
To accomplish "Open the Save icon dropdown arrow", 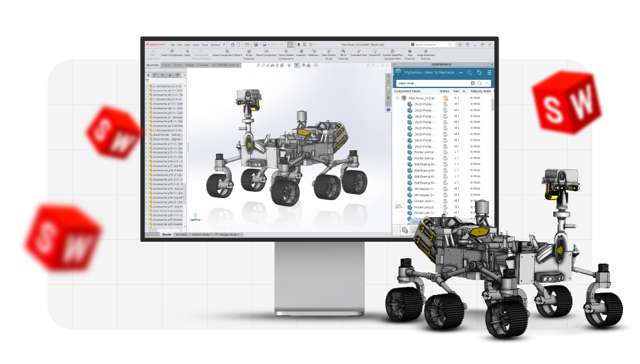I will (x=260, y=44).
